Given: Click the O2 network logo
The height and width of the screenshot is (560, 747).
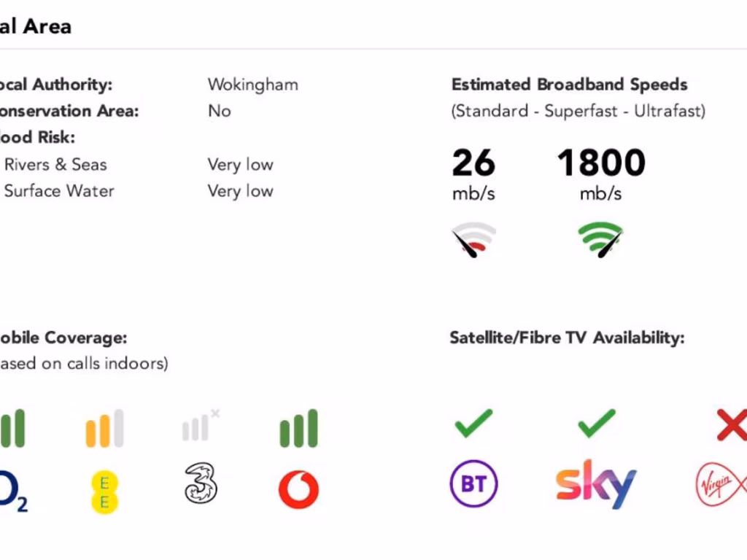Looking at the screenshot, I should [x=12, y=490].
